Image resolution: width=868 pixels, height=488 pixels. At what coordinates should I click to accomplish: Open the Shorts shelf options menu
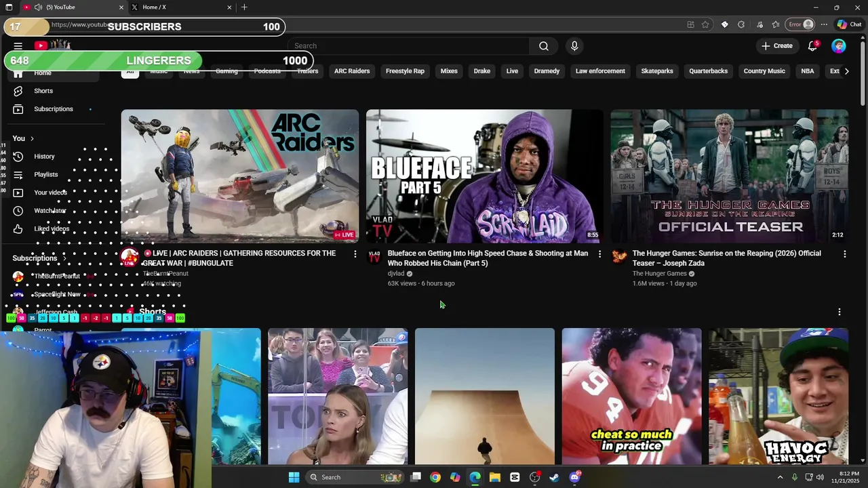pyautogui.click(x=840, y=312)
